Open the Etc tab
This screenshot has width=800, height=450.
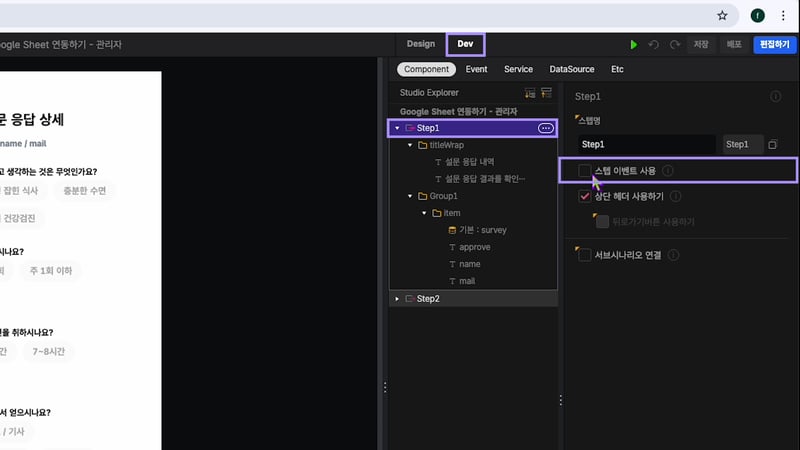point(617,69)
